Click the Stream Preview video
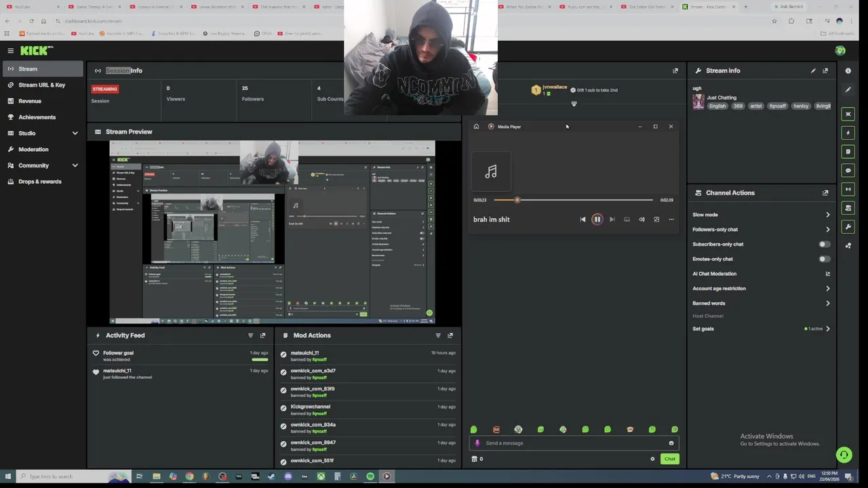The height and width of the screenshot is (488, 868). tap(272, 232)
